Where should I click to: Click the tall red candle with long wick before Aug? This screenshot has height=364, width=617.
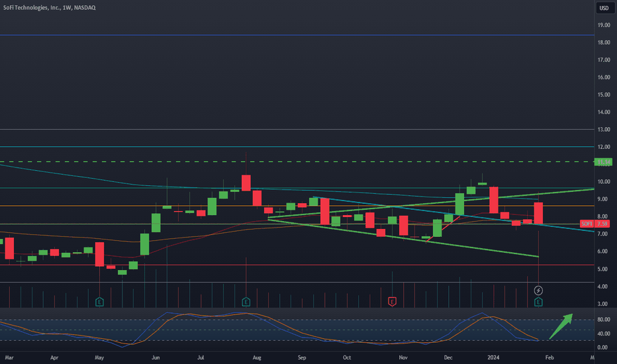(246, 183)
